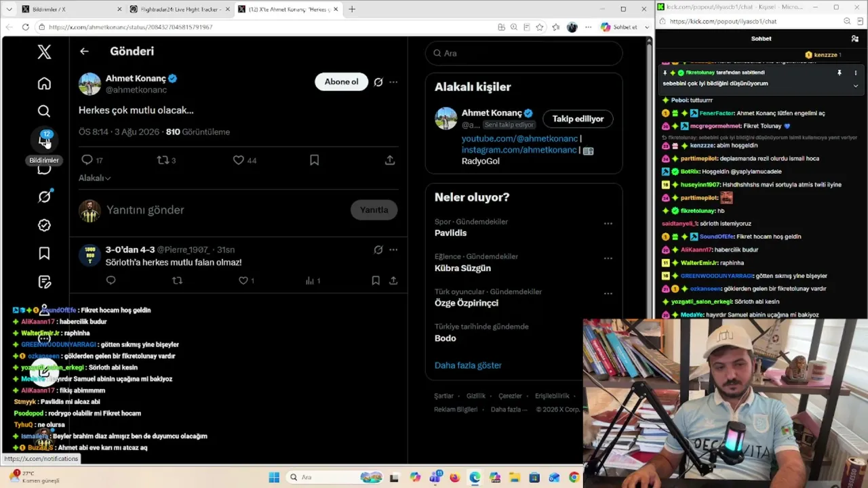Open the Explore search icon in X sidebar
This screenshot has height=488, width=868.
(x=44, y=111)
